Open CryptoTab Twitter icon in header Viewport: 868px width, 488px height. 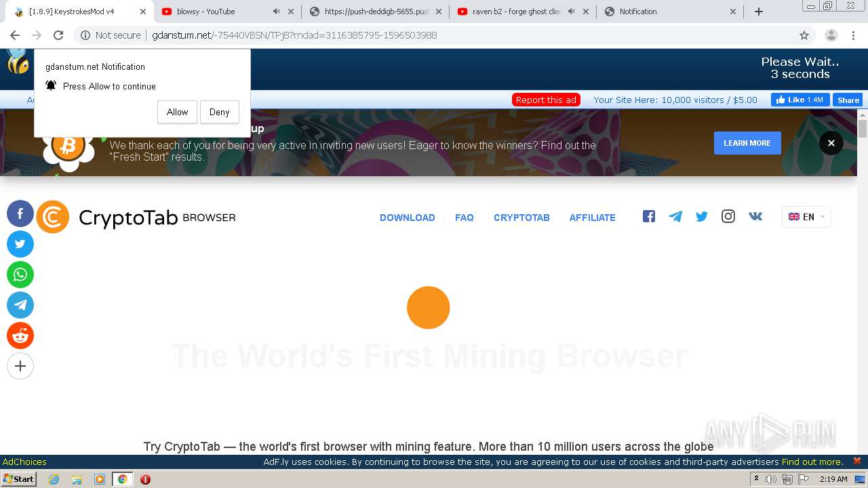pos(702,216)
